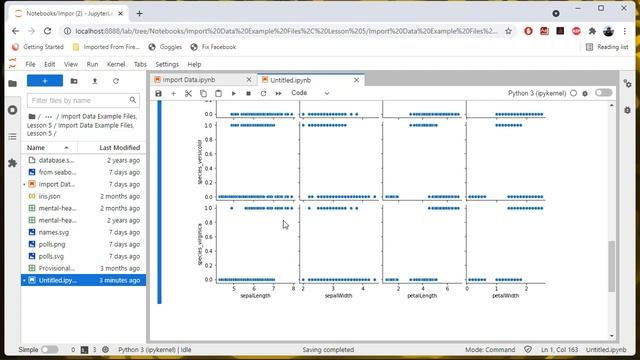
Task: Collapse the cell using the blue bar
Action: pos(159,202)
